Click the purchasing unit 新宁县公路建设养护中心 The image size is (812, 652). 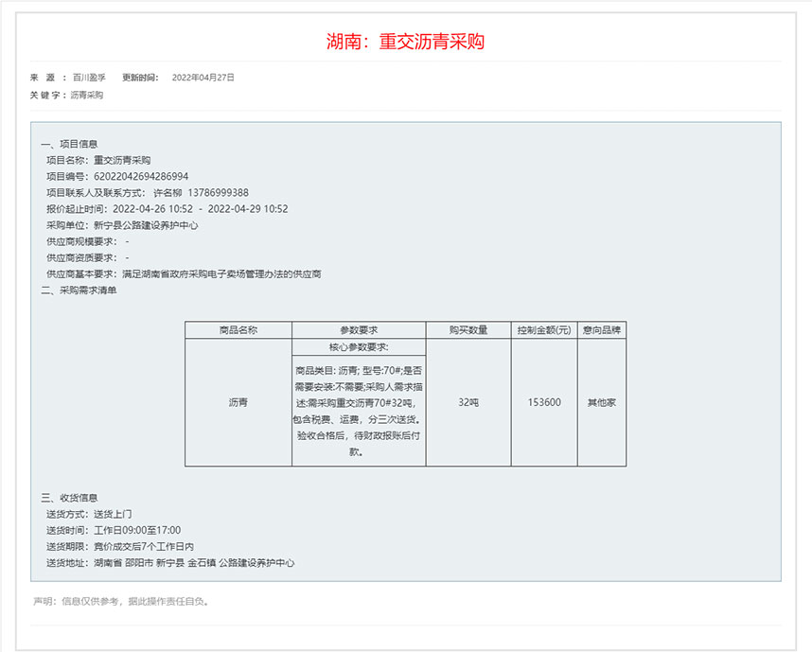146,225
